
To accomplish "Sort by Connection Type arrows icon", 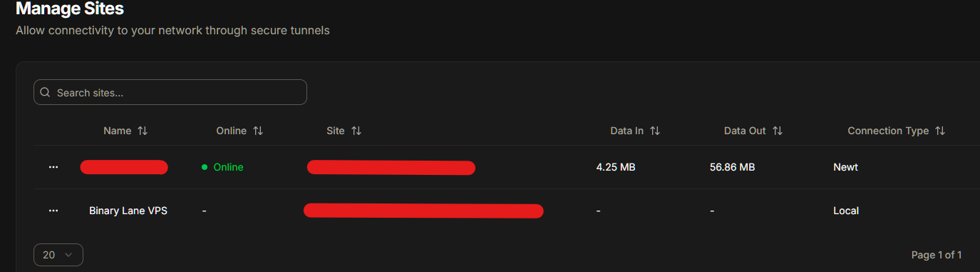I will click(x=940, y=131).
